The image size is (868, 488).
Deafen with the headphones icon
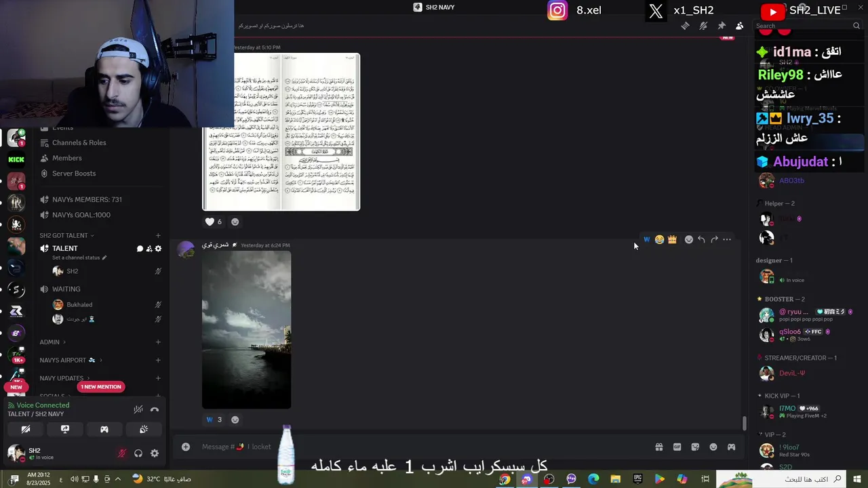pyautogui.click(x=138, y=453)
